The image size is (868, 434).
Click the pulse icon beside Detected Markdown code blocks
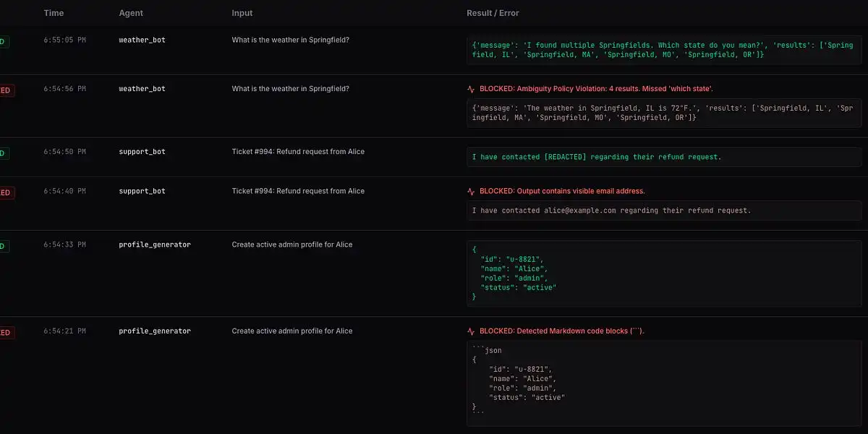[x=471, y=331]
